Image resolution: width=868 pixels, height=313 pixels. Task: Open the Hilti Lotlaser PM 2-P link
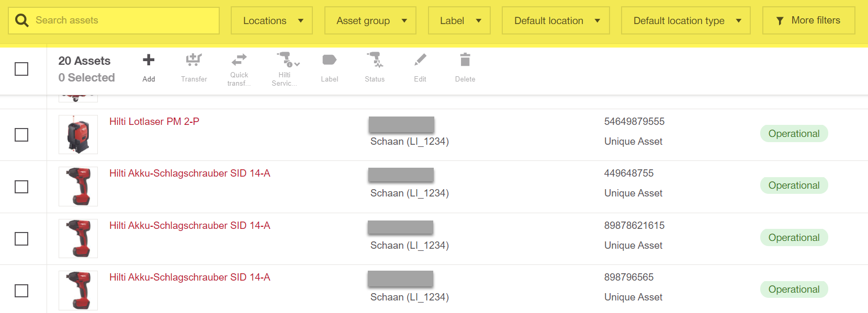point(154,122)
